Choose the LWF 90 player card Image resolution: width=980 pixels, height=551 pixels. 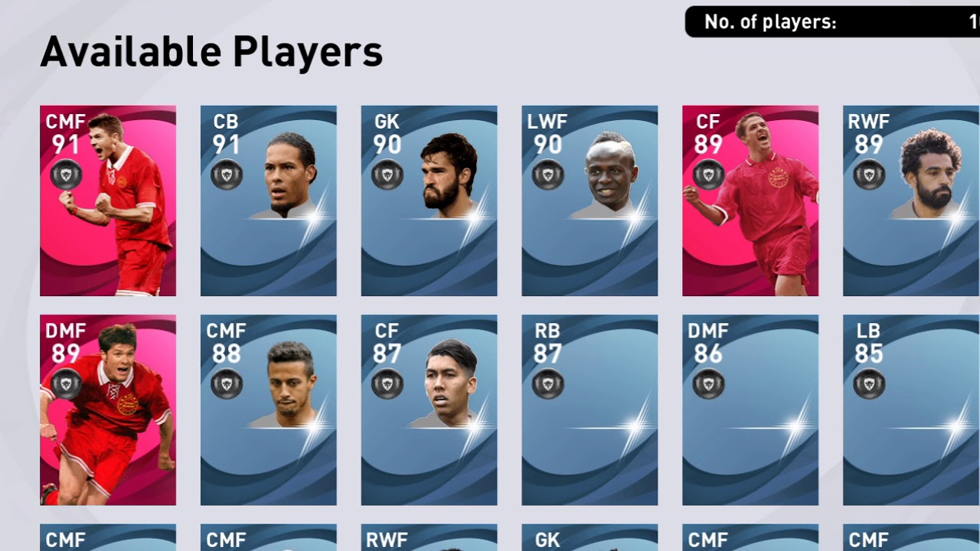tap(590, 201)
